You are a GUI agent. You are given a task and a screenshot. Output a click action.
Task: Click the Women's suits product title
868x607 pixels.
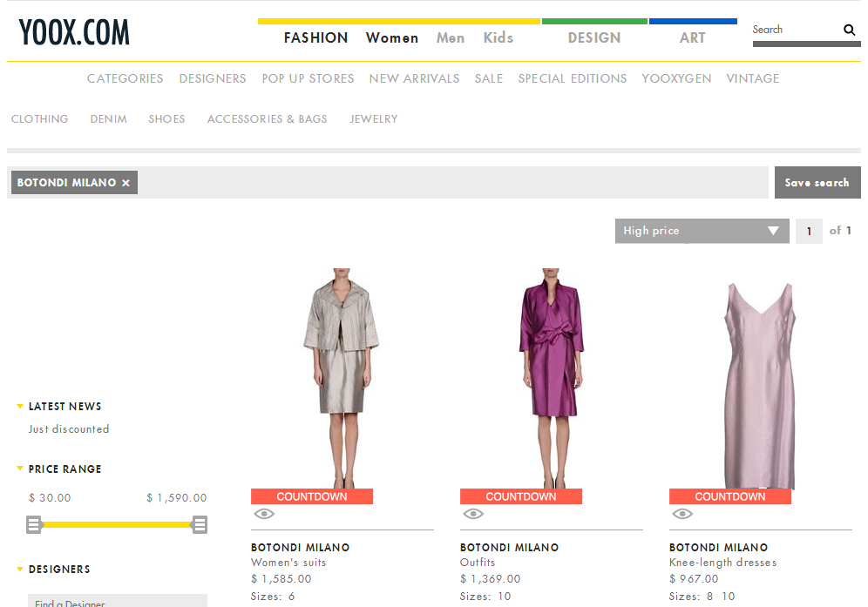(x=288, y=563)
